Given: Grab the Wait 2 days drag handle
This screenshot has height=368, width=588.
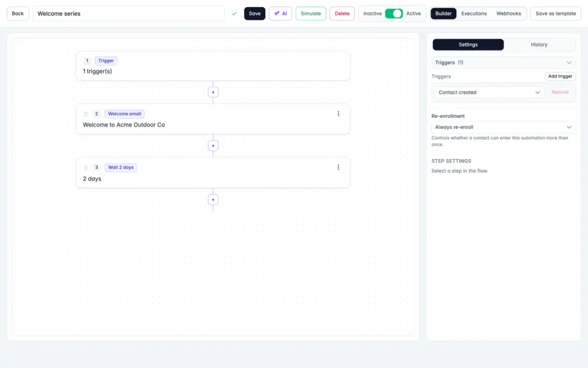Looking at the screenshot, I should tap(86, 168).
